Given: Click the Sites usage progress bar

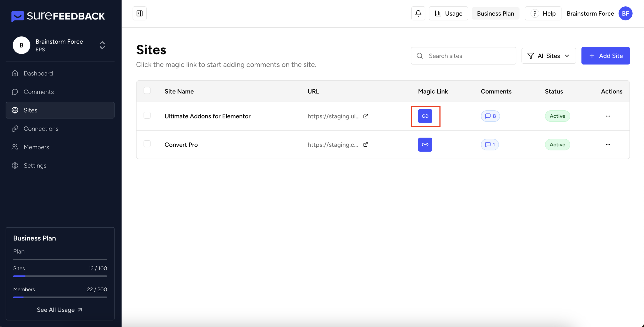Looking at the screenshot, I should pyautogui.click(x=60, y=276).
